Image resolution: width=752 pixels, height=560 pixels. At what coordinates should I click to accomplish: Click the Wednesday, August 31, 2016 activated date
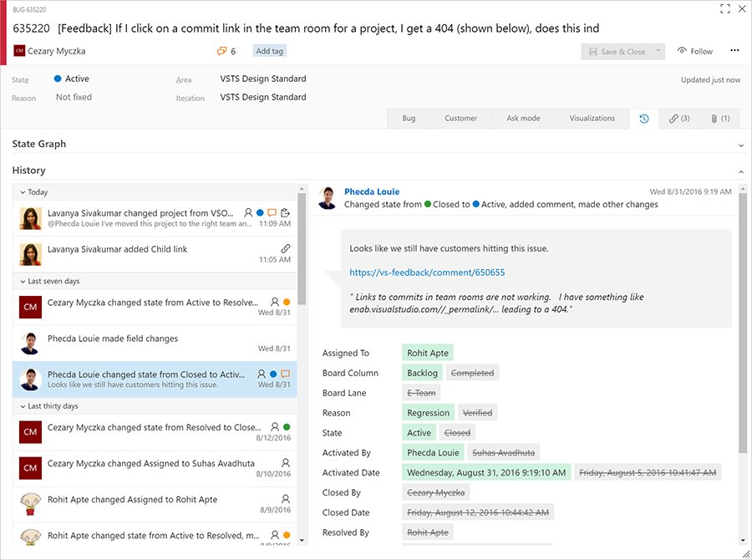tap(486, 473)
